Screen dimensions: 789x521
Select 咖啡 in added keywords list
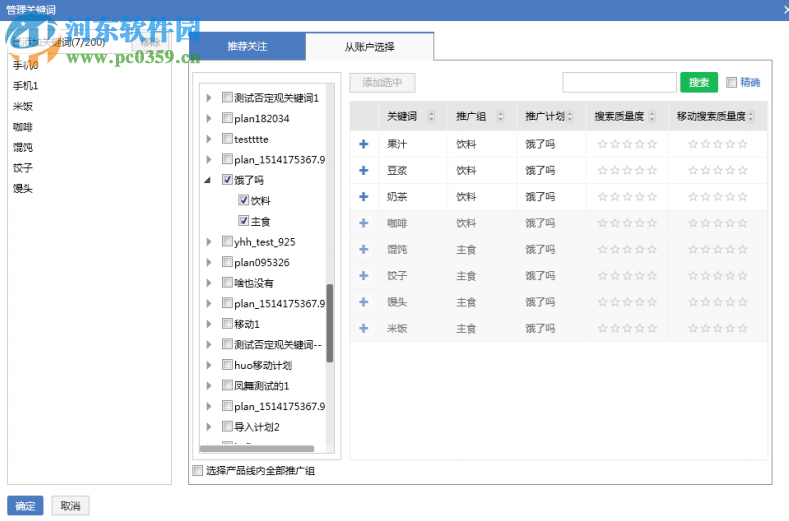(x=23, y=127)
